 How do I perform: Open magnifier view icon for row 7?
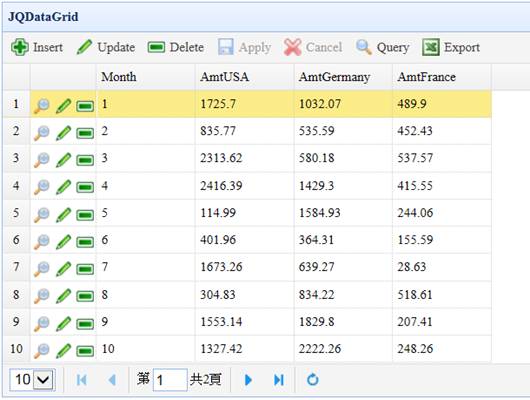pyautogui.click(x=42, y=268)
